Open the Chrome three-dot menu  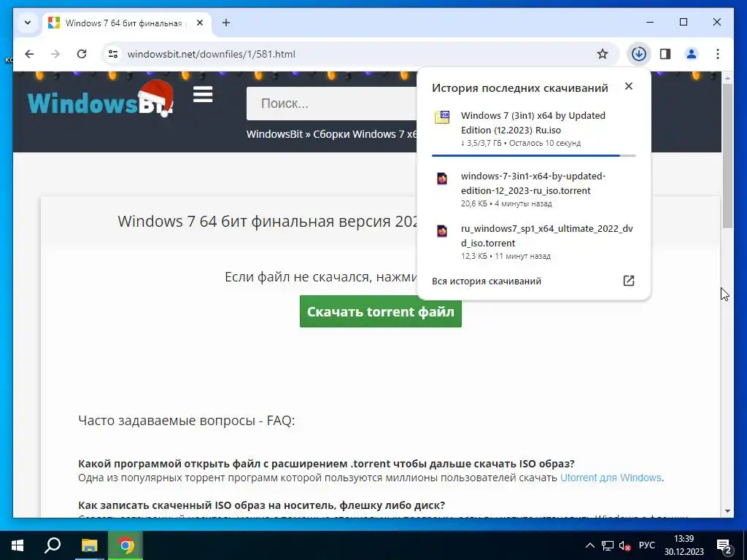tap(718, 54)
